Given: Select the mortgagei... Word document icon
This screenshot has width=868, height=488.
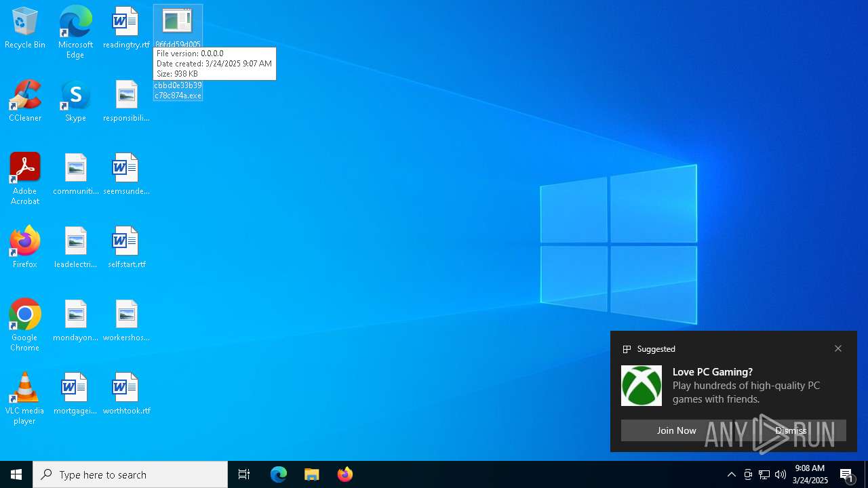Looking at the screenshot, I should (75, 394).
